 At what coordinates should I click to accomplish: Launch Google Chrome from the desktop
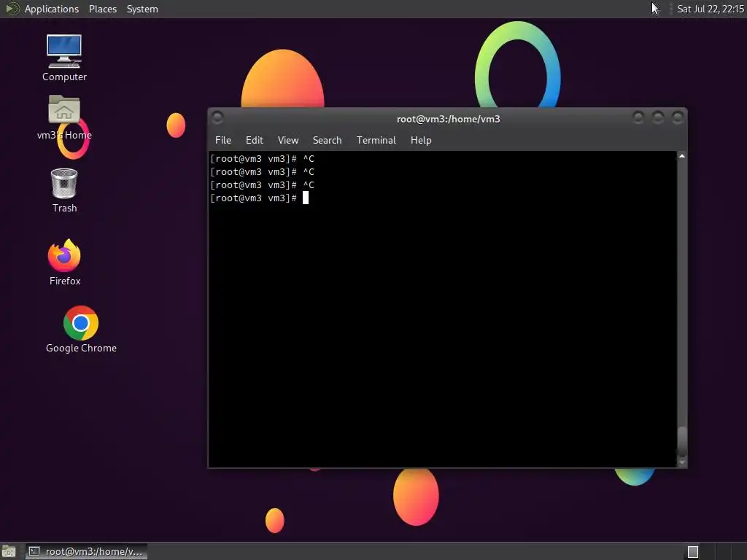click(81, 329)
